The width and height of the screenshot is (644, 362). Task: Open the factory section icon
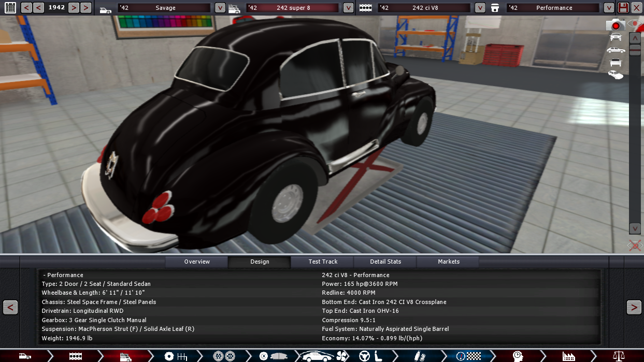click(568, 356)
